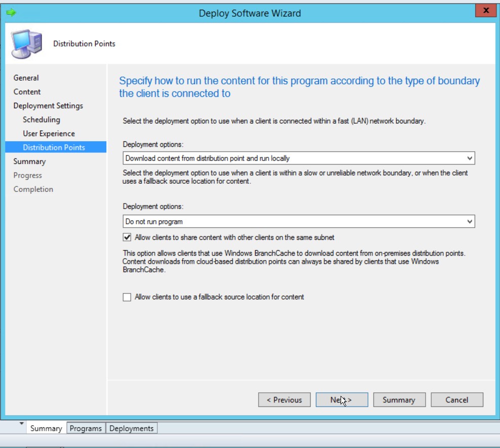Screen dimensions: 500x448
Task: Click the Next button
Action: [342, 400]
